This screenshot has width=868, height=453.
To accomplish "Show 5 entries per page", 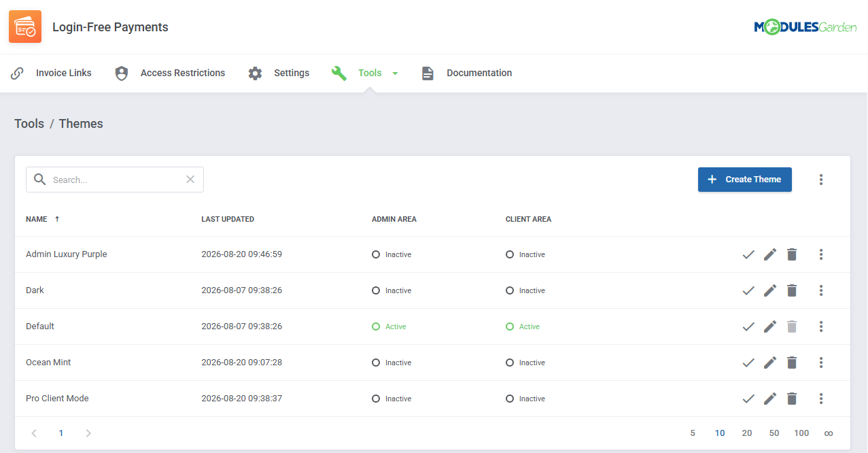I will point(693,433).
